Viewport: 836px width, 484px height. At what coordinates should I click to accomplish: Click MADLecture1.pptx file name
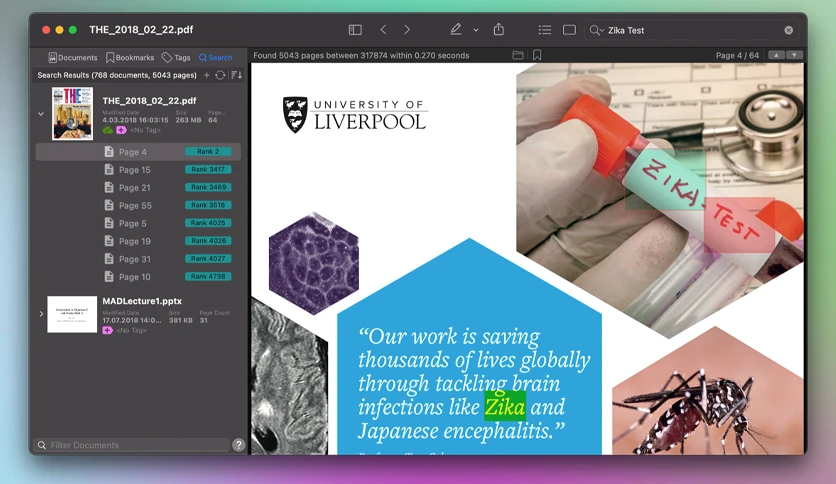142,301
